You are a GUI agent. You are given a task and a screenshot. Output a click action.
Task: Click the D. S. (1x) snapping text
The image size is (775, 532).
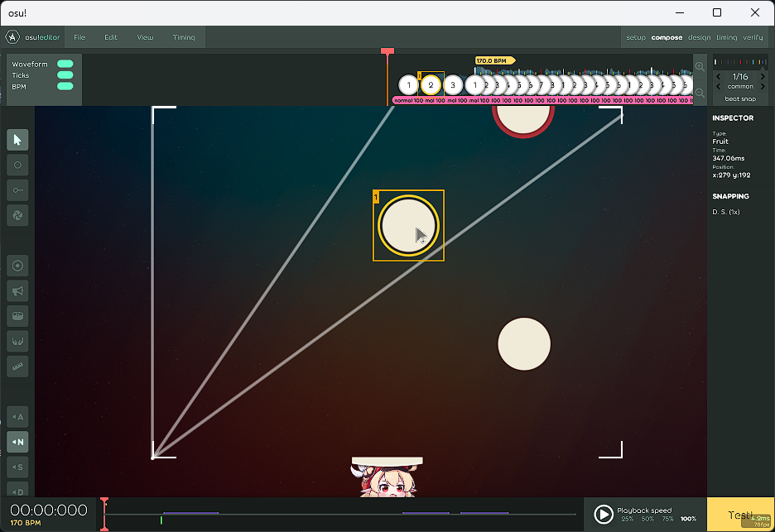coord(726,212)
